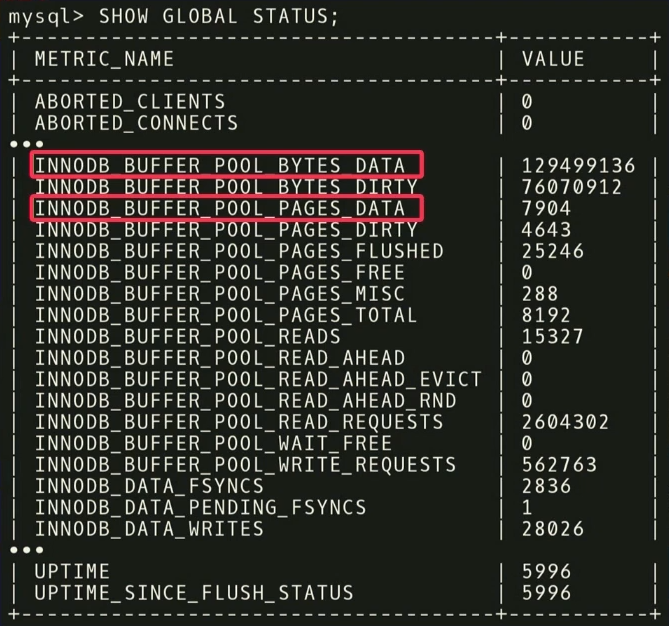Click the ABORTED_CONNECTS metric name

[x=136, y=123]
